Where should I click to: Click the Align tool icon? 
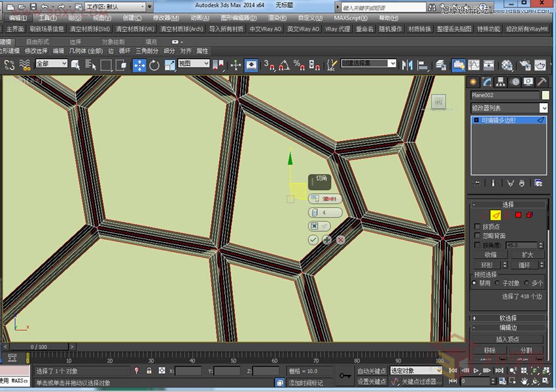(x=423, y=65)
